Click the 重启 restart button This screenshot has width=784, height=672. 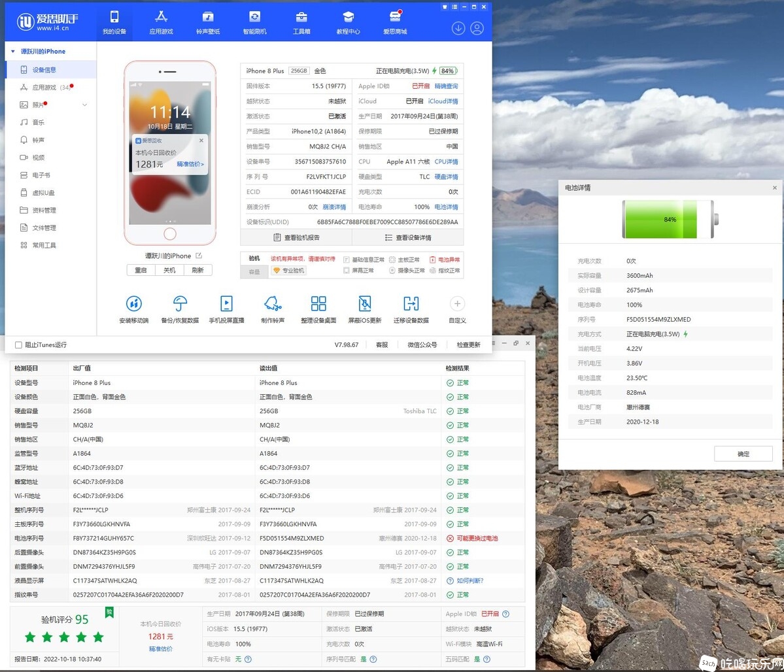[141, 270]
